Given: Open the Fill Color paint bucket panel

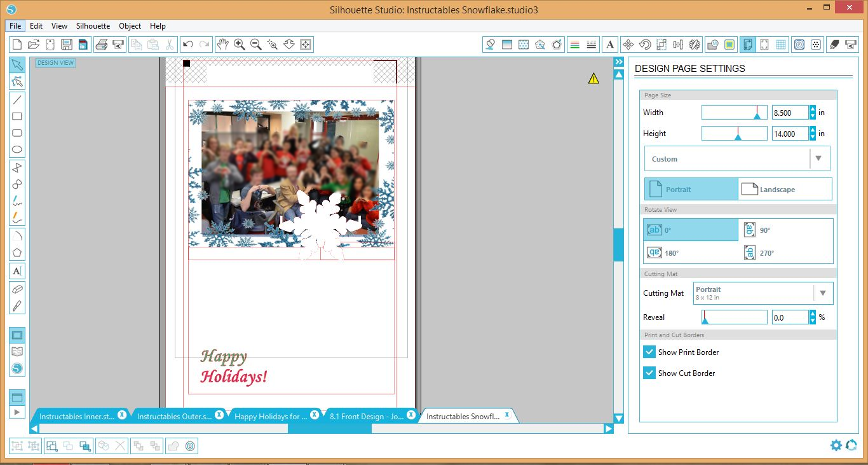Looking at the screenshot, I should (491, 45).
